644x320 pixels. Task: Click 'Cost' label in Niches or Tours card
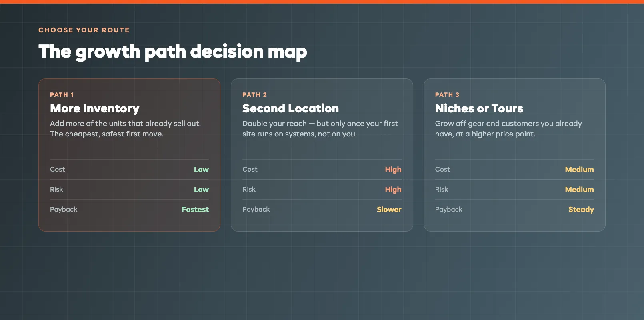tap(442, 169)
